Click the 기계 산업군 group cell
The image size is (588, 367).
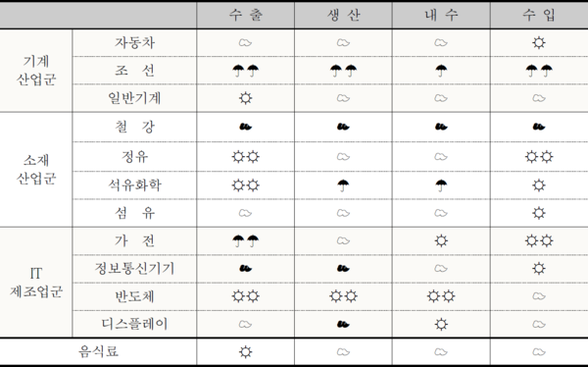click(x=36, y=71)
